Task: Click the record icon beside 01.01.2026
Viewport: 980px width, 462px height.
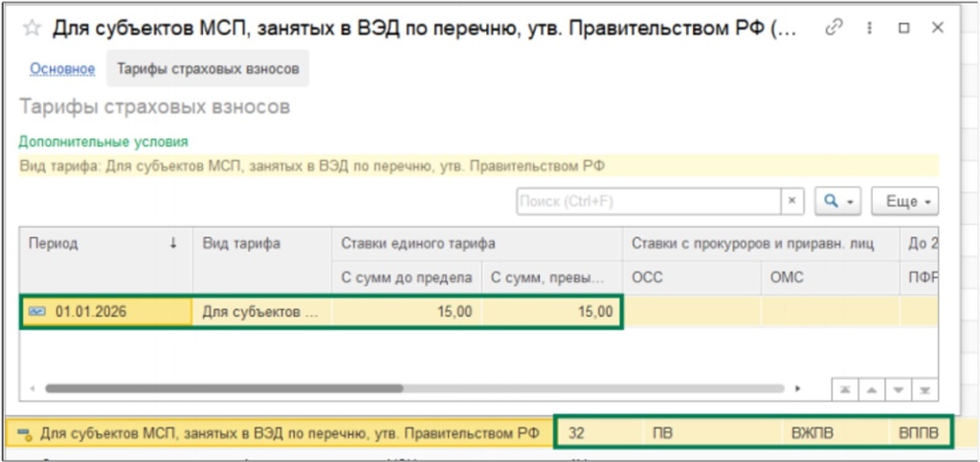Action: point(38,312)
